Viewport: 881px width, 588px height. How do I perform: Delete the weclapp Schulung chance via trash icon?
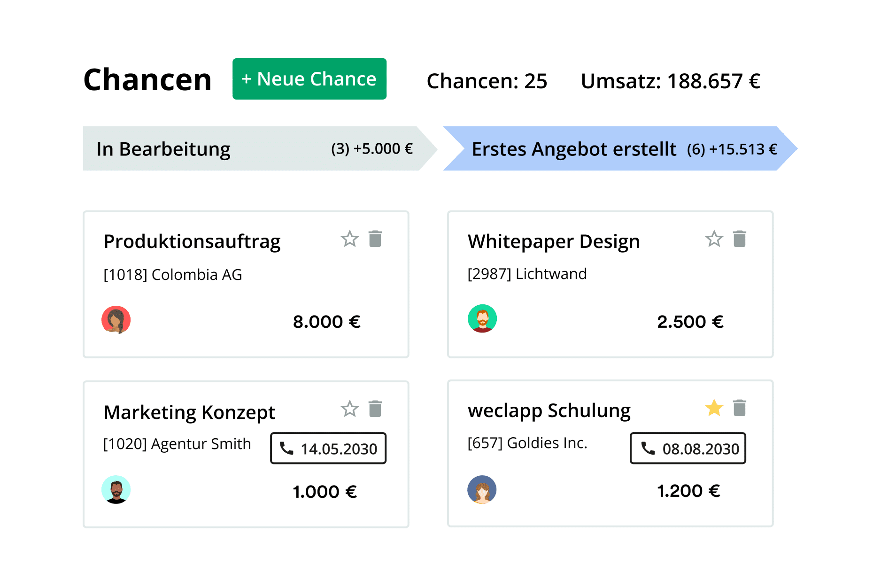point(739,409)
